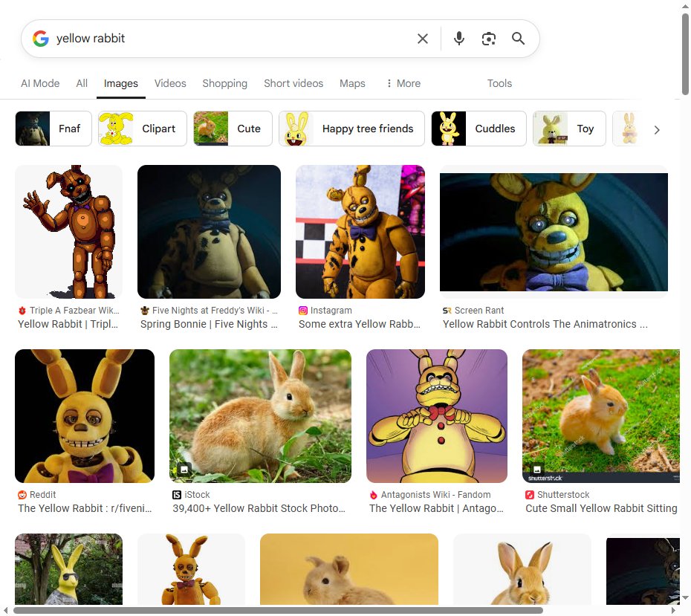The image size is (691, 616).
Task: Open "The Yellow Rabbit : r/fiveni..." title
Action: click(x=85, y=508)
